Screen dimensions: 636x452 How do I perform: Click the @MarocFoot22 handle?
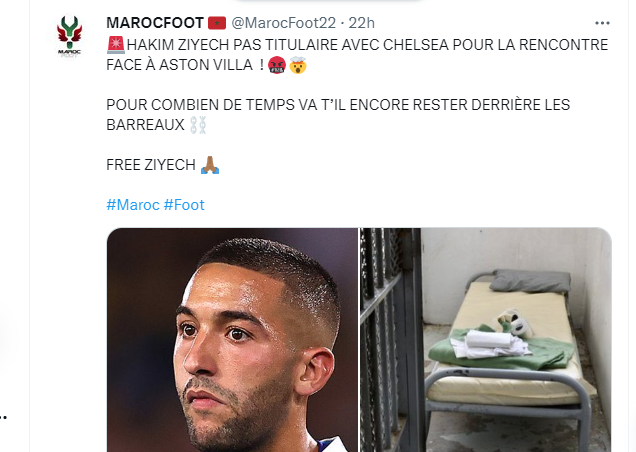(283, 23)
